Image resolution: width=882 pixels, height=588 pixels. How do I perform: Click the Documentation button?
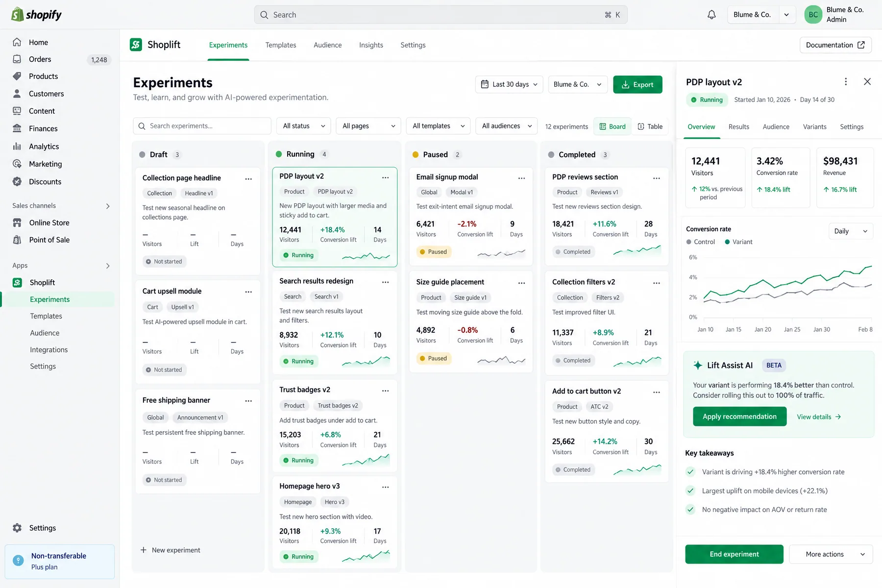coord(835,45)
